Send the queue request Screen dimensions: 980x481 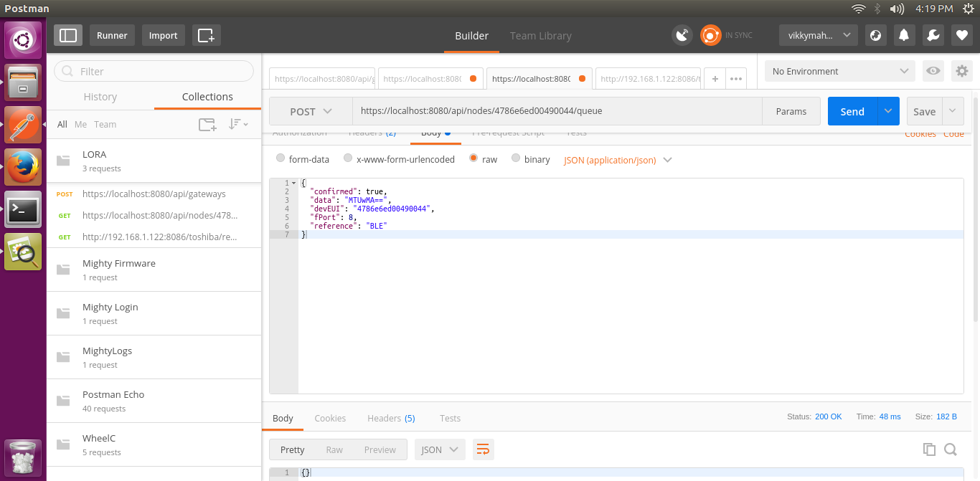click(852, 111)
